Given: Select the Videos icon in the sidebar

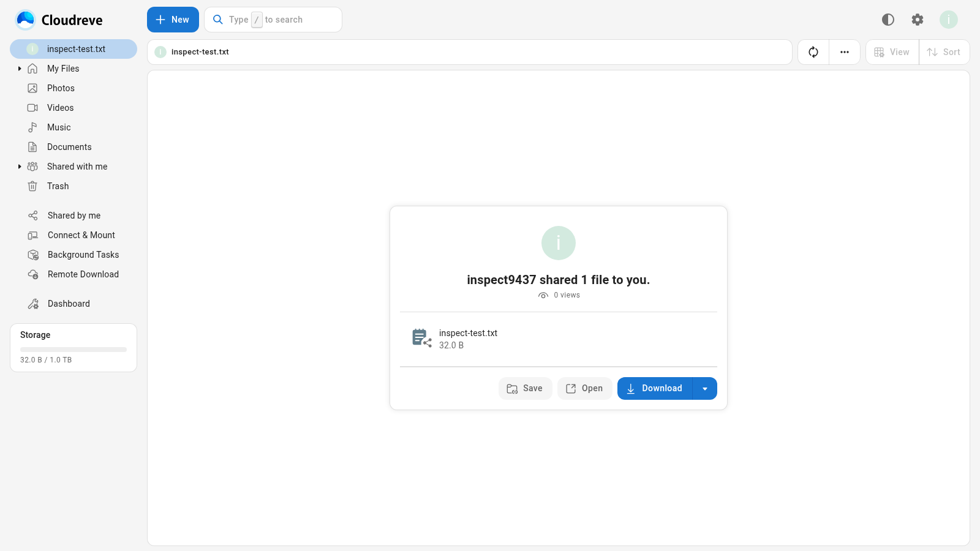Looking at the screenshot, I should 32,108.
